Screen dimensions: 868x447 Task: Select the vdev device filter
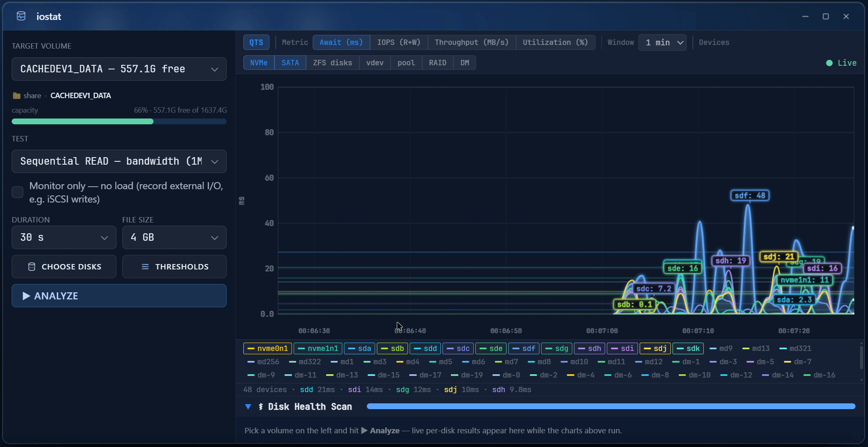tap(375, 63)
